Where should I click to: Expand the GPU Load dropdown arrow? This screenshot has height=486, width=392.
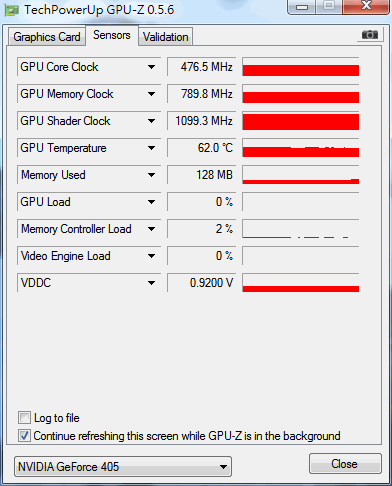pyautogui.click(x=151, y=202)
